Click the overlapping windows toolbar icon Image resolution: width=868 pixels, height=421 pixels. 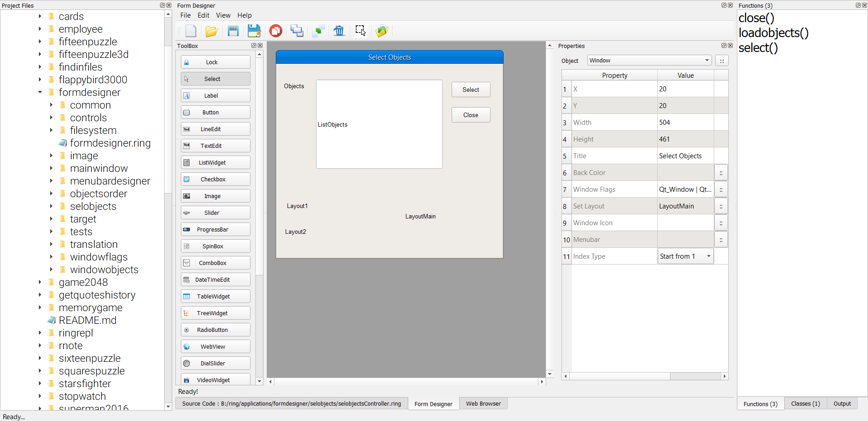pyautogui.click(x=297, y=31)
